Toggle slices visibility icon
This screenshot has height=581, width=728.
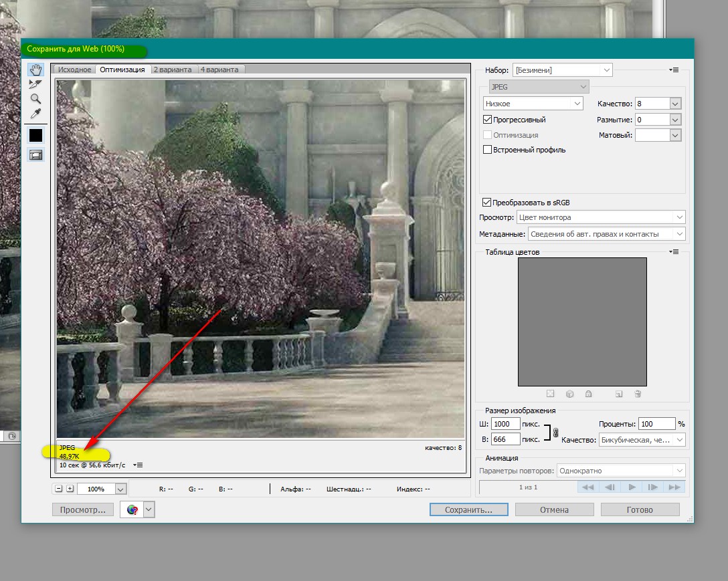point(35,154)
